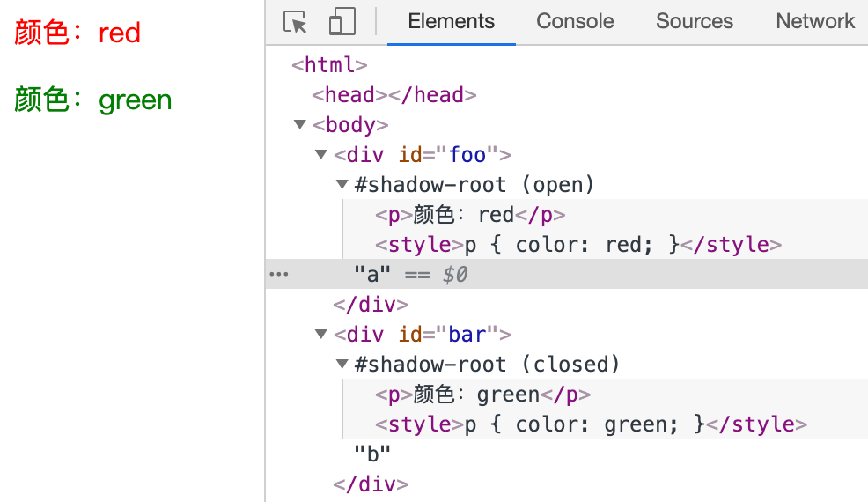Image resolution: width=868 pixels, height=502 pixels.
Task: Collapse the closed shadow-root node
Action: [x=342, y=365]
